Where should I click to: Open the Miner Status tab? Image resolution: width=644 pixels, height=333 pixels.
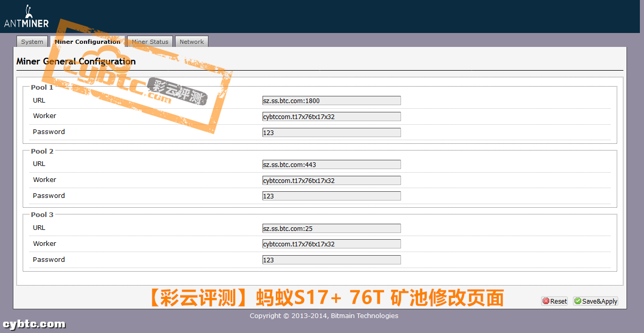pyautogui.click(x=149, y=41)
